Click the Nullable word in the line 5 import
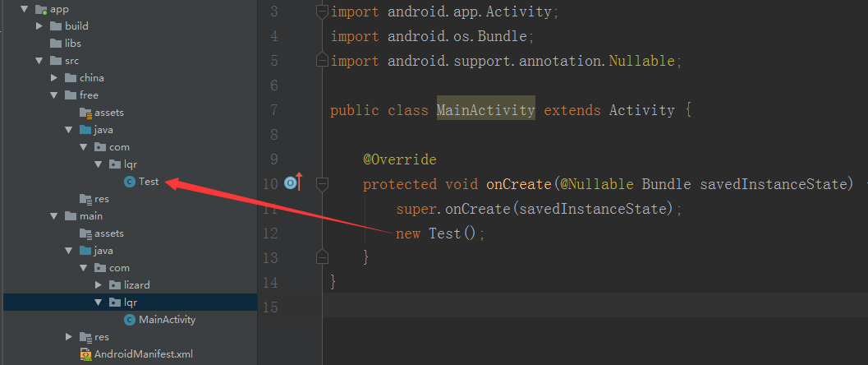This screenshot has height=365, width=868. tap(641, 61)
